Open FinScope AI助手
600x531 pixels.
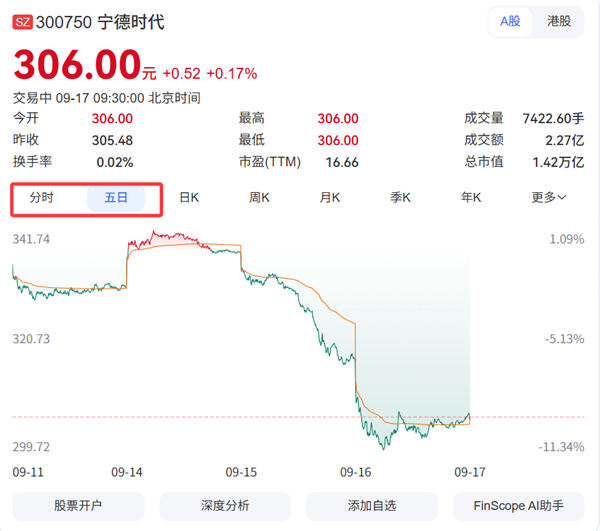pyautogui.click(x=518, y=506)
